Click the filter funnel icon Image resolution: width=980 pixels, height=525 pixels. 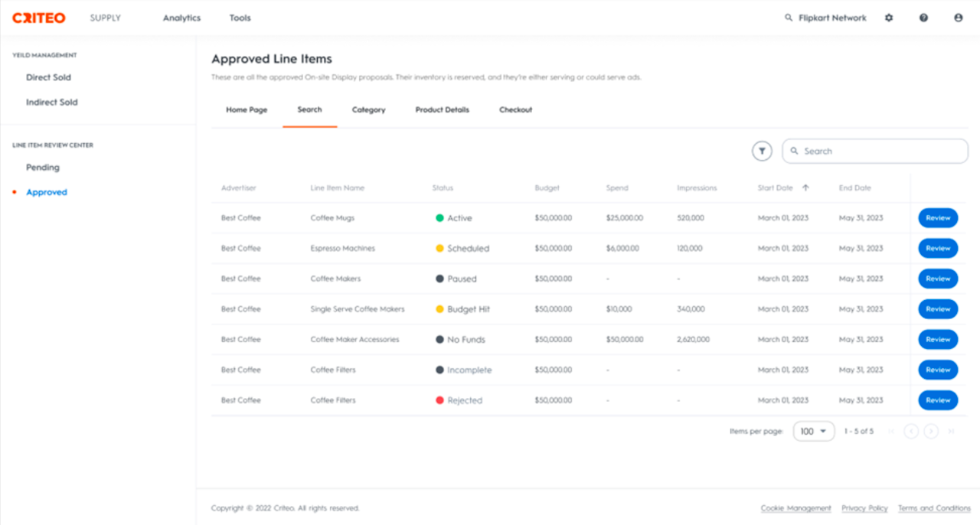(x=762, y=152)
